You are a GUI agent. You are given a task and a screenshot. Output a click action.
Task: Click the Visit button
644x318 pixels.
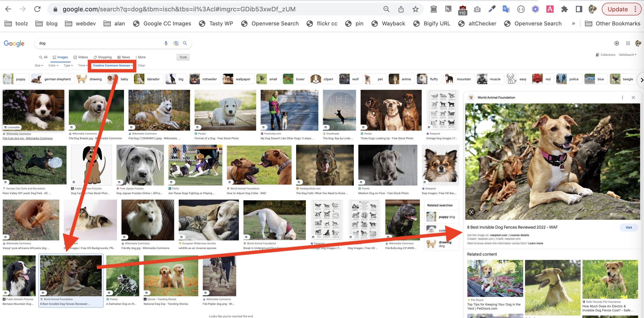628,228
